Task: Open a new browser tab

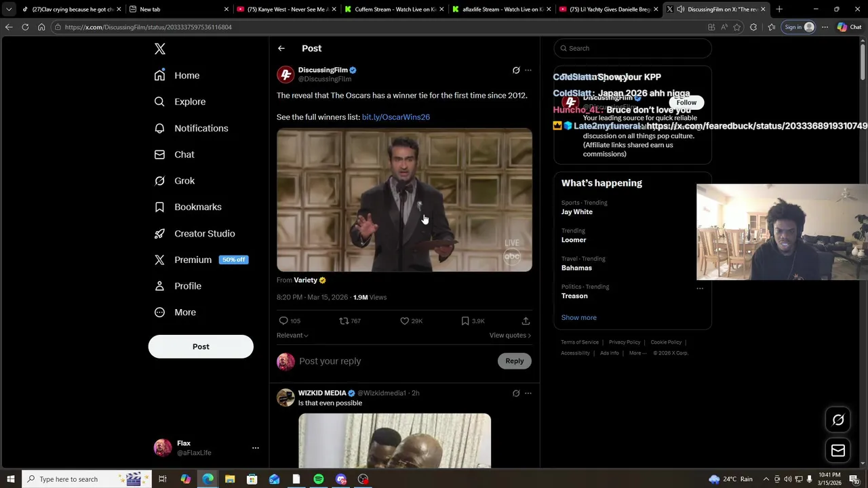Action: (779, 9)
